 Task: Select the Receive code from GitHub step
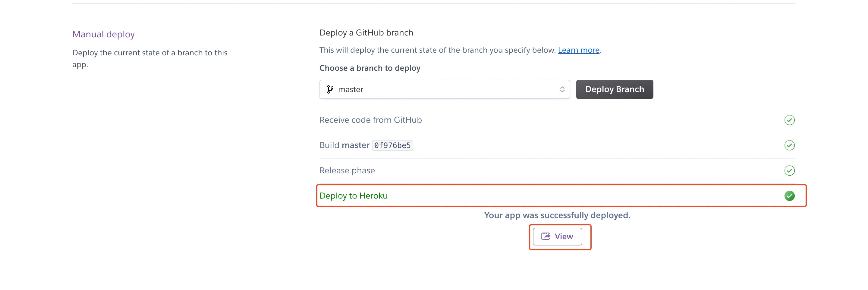pos(370,120)
